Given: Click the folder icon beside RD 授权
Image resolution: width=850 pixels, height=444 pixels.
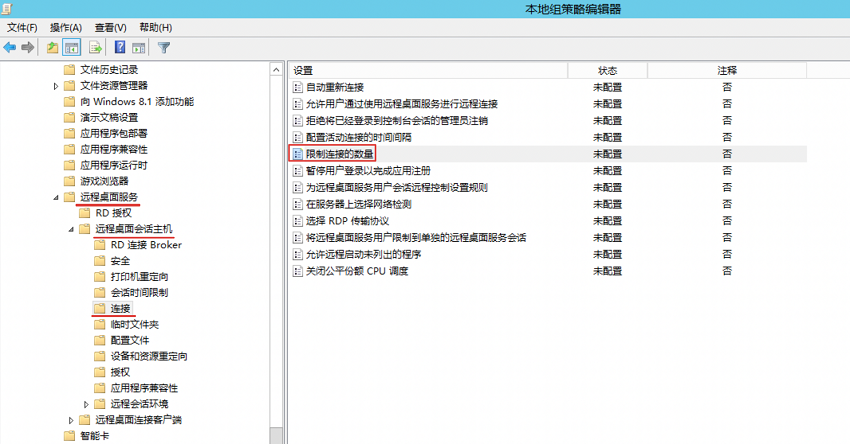Looking at the screenshot, I should click(x=85, y=213).
